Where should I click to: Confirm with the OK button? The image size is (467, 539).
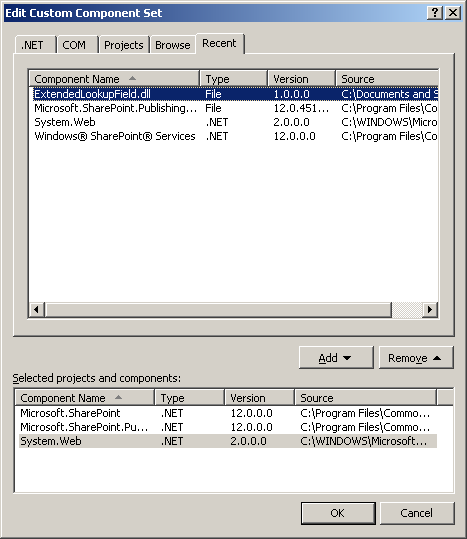click(x=338, y=513)
